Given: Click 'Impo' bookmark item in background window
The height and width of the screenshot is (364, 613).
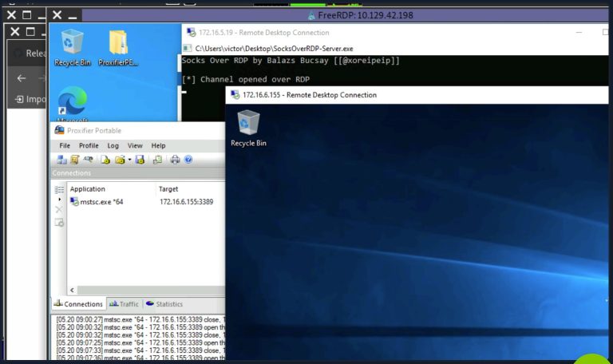Looking at the screenshot, I should tap(30, 99).
